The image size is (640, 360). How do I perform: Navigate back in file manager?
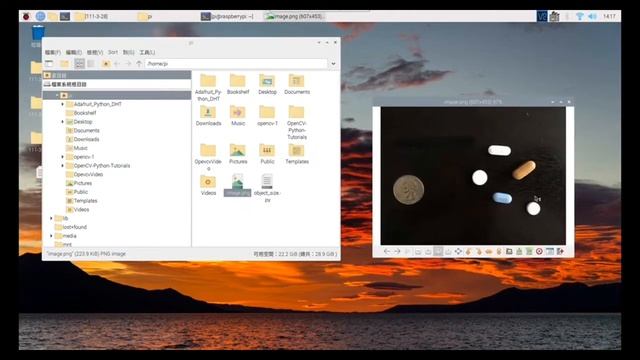(x=117, y=64)
